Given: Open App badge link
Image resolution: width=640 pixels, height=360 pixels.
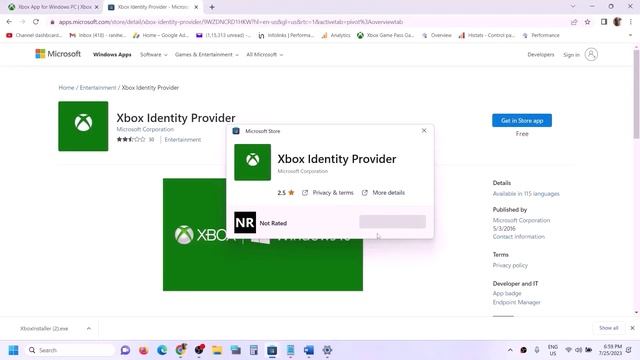Looking at the screenshot, I should [x=507, y=293].
